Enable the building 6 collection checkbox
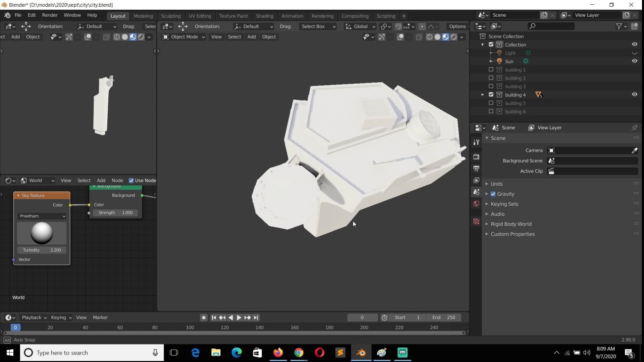 pyautogui.click(x=491, y=111)
